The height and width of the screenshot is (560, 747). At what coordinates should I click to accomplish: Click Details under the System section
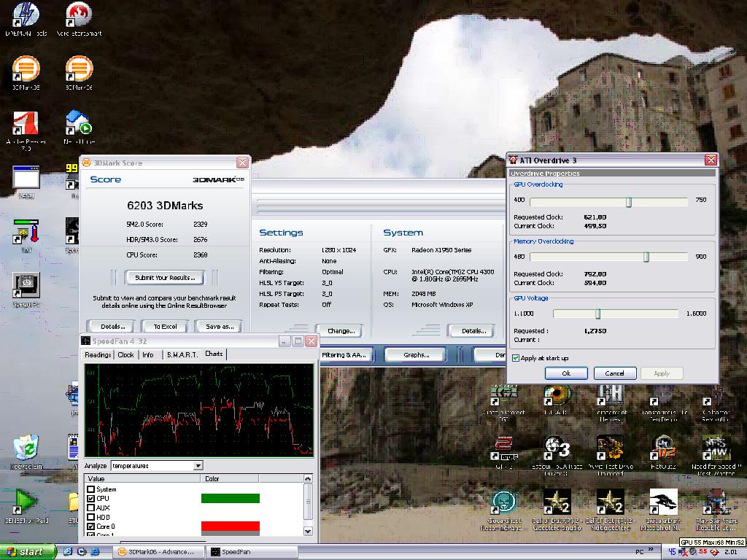tap(473, 331)
